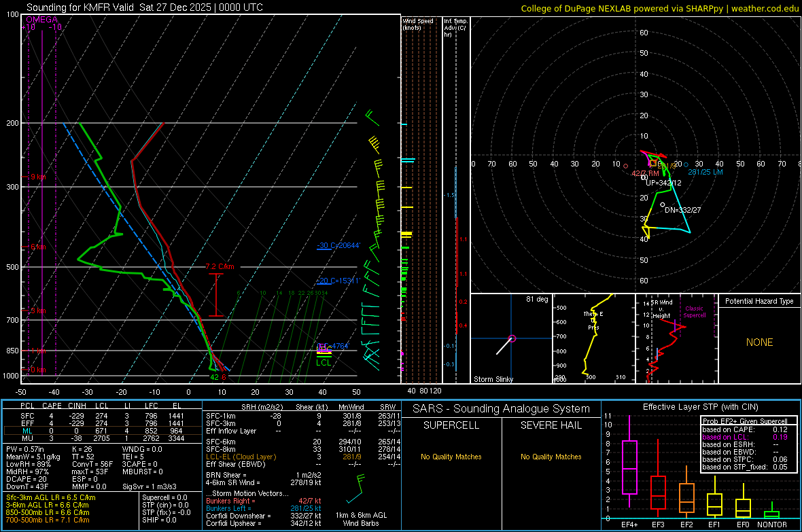This screenshot has width=802, height=532.
Task: Click the '281/25 LM' hodograph label
Action: (x=705, y=172)
